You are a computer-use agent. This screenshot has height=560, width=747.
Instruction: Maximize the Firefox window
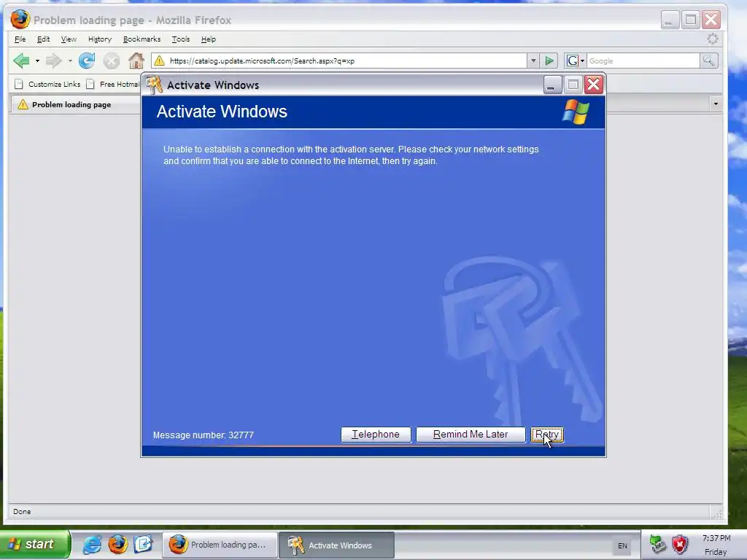690,20
